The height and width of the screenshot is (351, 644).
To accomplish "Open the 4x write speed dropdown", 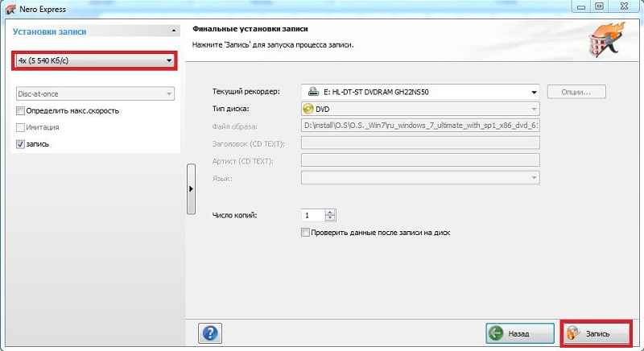I will click(x=168, y=60).
